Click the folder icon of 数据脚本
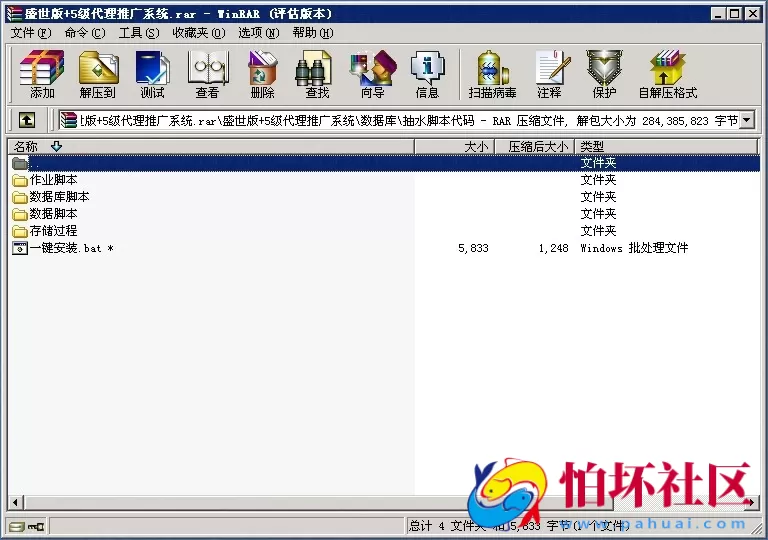 pos(20,214)
